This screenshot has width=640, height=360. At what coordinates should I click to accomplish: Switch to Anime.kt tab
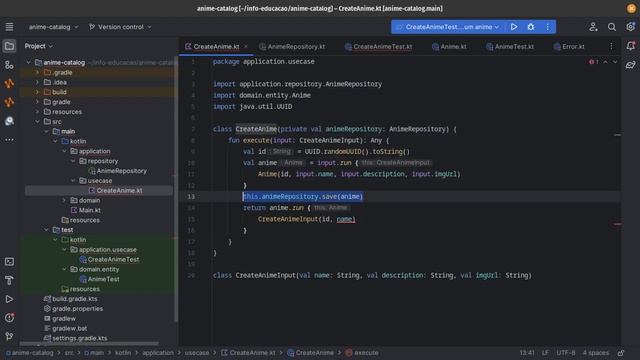click(449, 47)
